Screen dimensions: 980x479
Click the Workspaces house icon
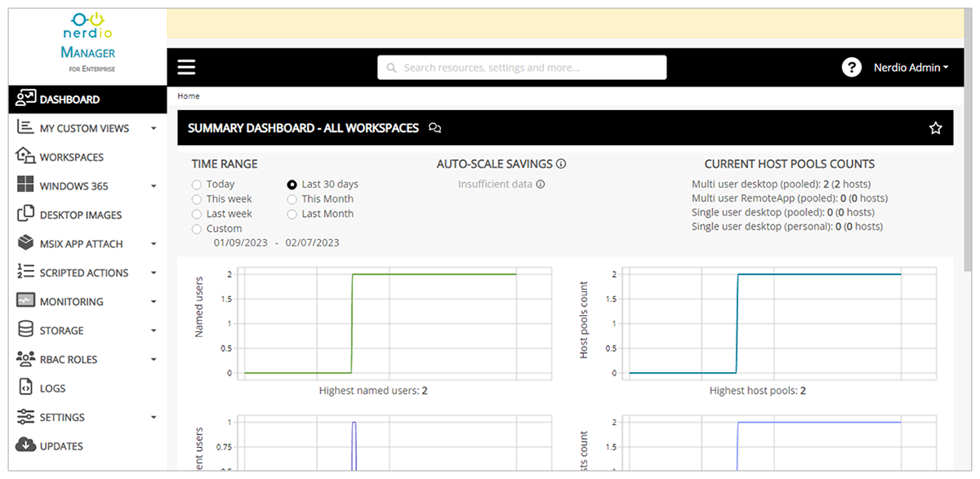[25, 157]
